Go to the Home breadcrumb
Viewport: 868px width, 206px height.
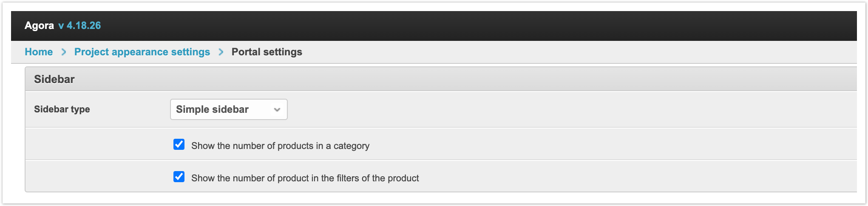pyautogui.click(x=39, y=52)
